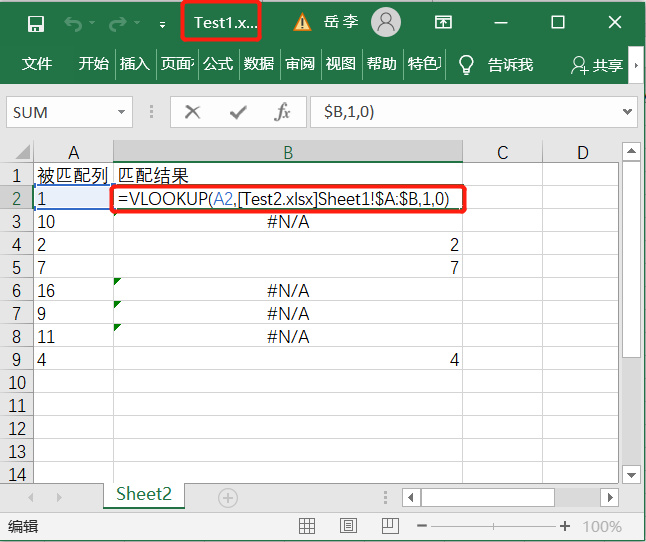This screenshot has width=646, height=542.
Task: Click horizontal scrollbar right arrow
Action: point(609,498)
